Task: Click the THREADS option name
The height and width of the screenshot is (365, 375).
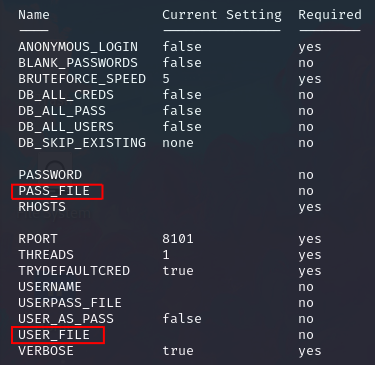Action: pyautogui.click(x=46, y=255)
